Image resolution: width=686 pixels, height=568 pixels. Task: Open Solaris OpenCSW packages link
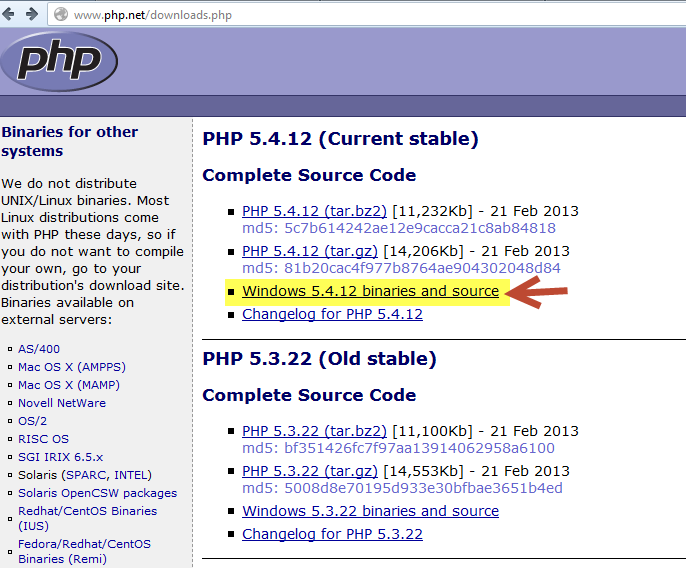click(x=97, y=493)
